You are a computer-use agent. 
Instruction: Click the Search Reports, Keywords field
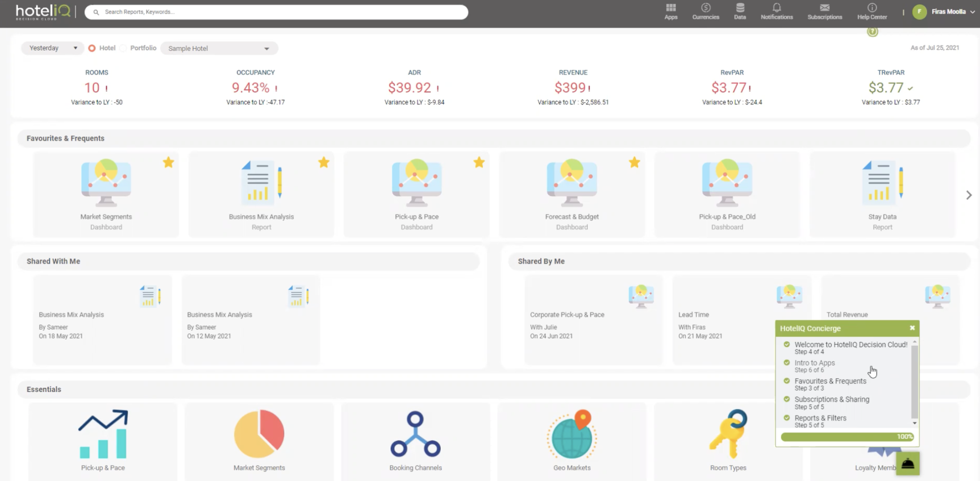point(276,12)
